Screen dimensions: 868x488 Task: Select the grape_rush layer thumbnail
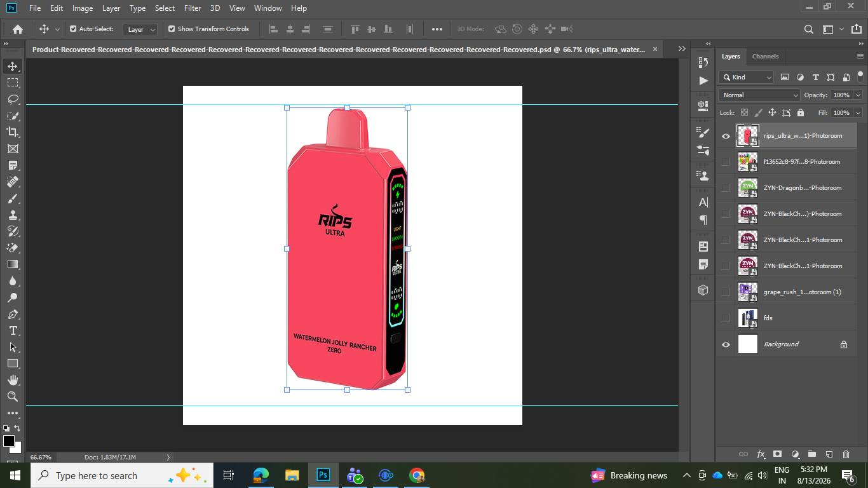click(748, 292)
